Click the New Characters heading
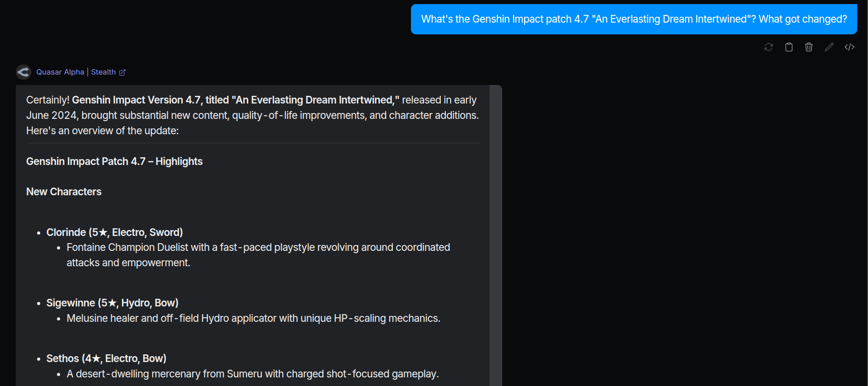Viewport: 868px width, 386px height. click(64, 192)
